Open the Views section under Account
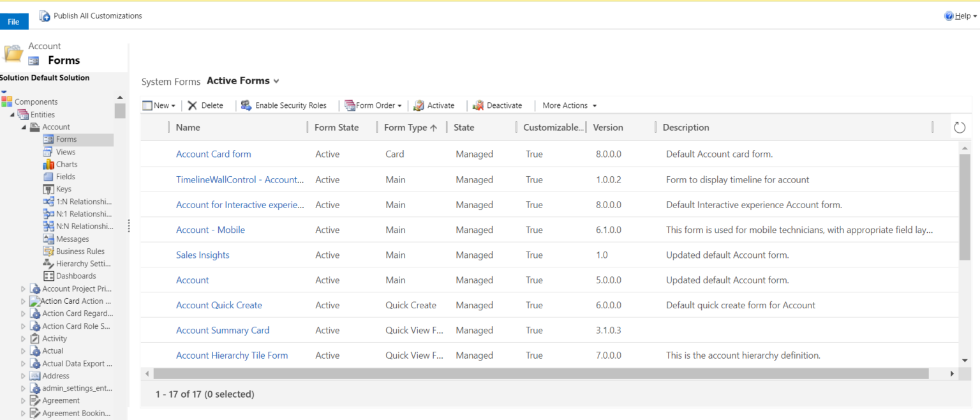Image resolution: width=980 pixels, height=420 pixels. coord(65,151)
